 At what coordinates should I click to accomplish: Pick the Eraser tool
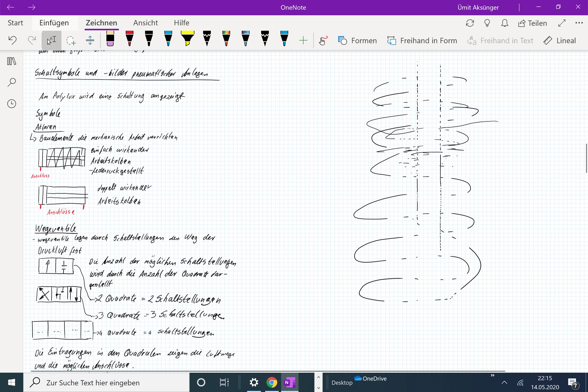coord(110,38)
